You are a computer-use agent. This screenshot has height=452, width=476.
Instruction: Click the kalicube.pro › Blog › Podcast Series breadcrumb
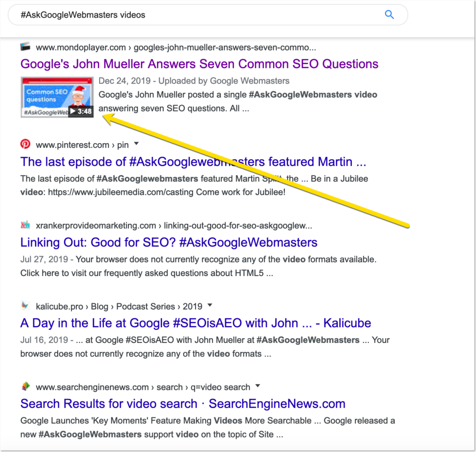pos(119,307)
